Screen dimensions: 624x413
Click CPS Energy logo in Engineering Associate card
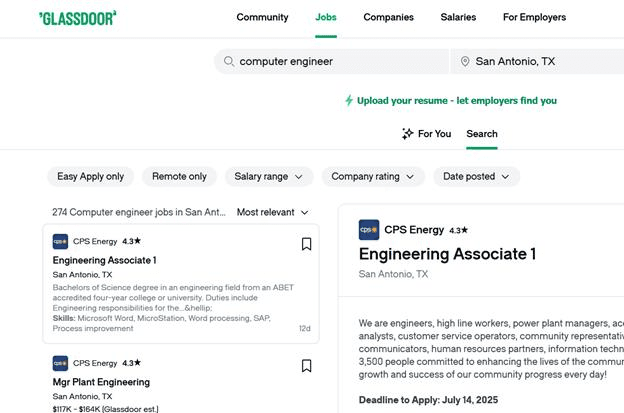[60, 242]
